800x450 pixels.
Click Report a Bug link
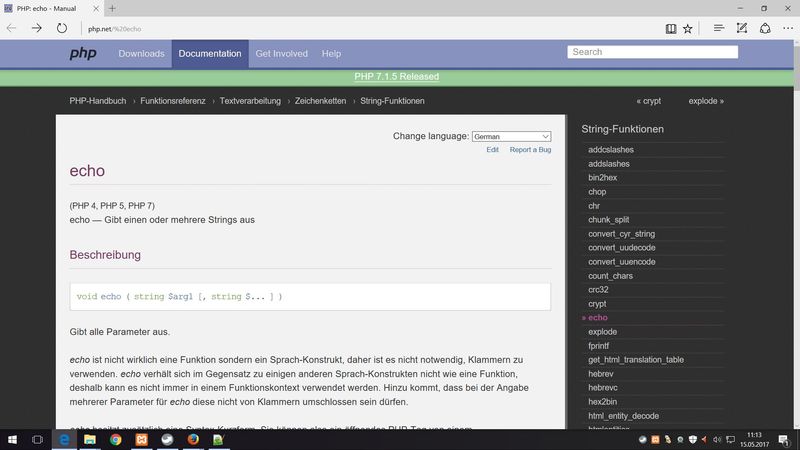click(530, 149)
